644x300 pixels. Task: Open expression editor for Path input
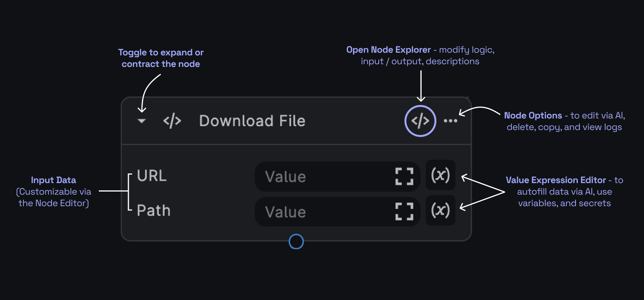pyautogui.click(x=440, y=210)
